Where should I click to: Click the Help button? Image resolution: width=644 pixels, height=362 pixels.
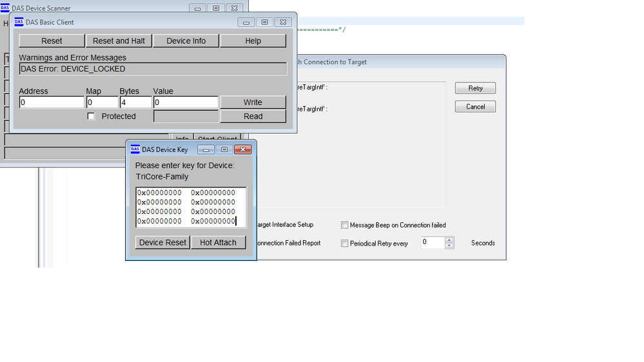point(253,41)
